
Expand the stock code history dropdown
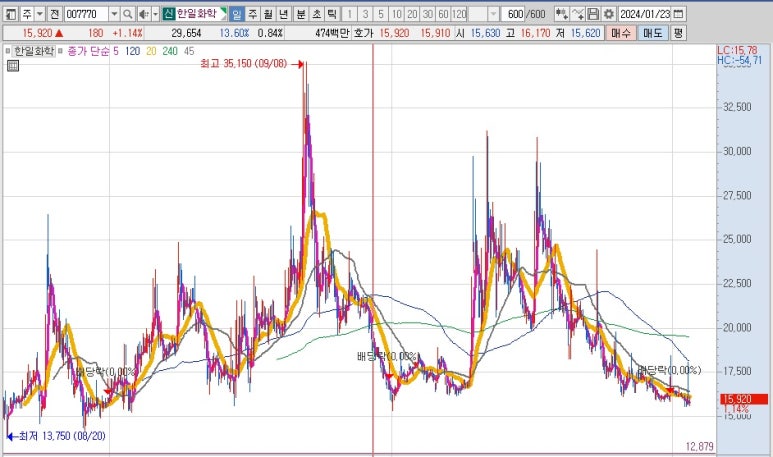click(114, 14)
